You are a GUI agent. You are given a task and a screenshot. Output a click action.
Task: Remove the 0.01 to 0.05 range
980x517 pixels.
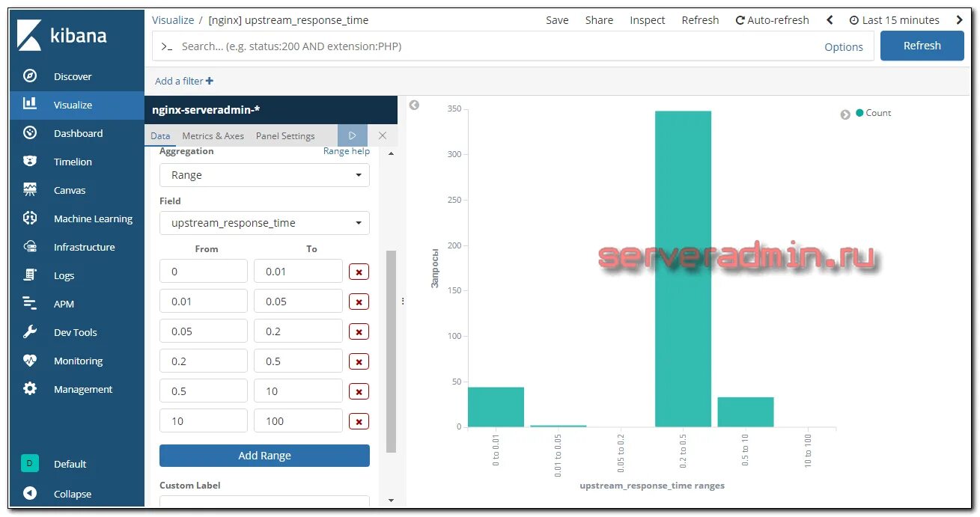(359, 302)
